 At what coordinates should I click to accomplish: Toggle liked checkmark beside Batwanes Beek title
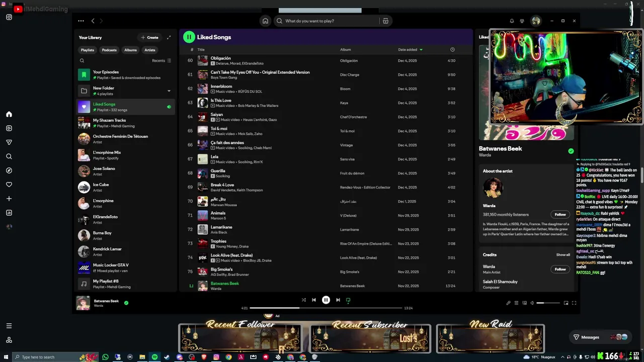pyautogui.click(x=571, y=151)
